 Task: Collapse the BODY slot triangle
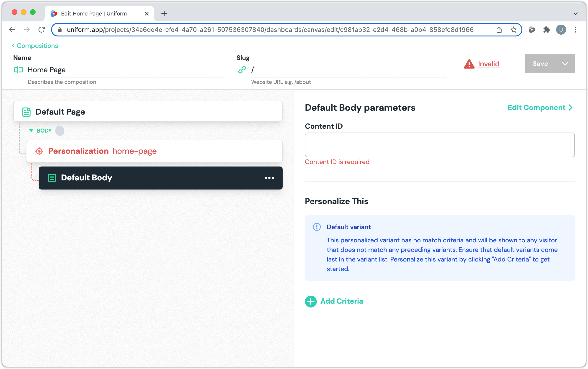[x=31, y=131]
